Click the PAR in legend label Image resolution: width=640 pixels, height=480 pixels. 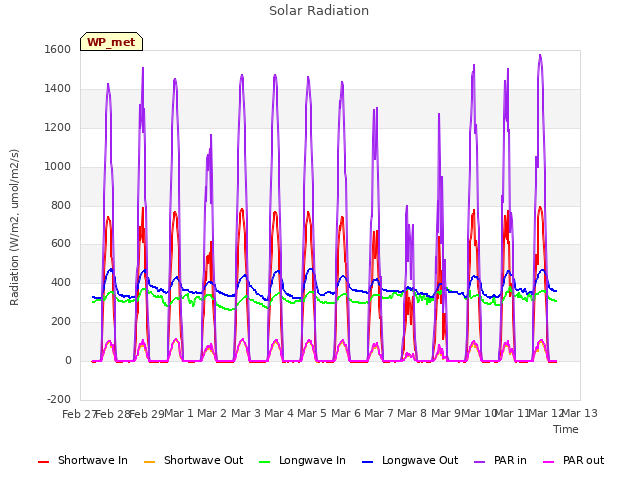point(510,460)
